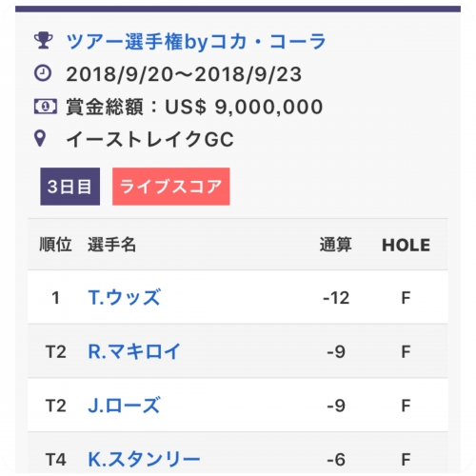Open J.ローズ player profile

point(124,406)
